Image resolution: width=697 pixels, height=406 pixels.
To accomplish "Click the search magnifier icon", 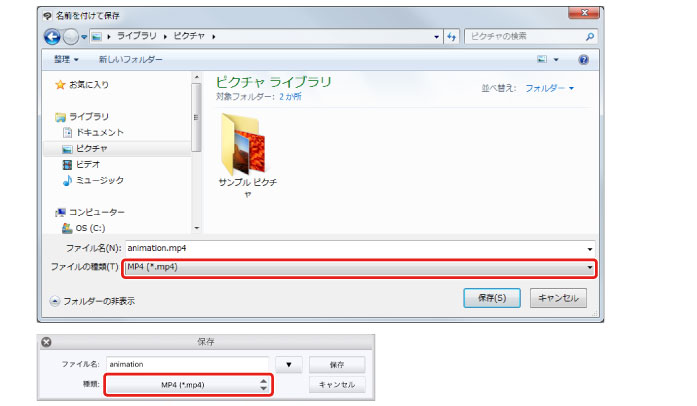I will point(590,36).
